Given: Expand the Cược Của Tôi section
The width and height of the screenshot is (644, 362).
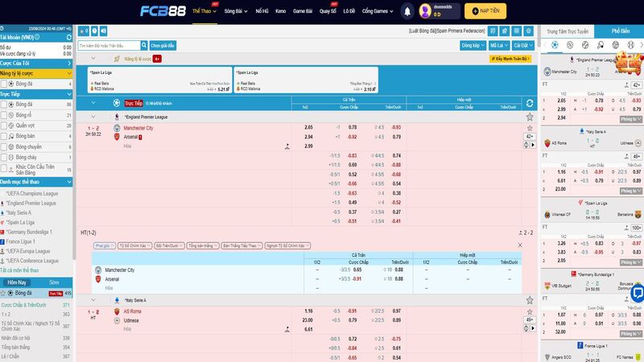Looking at the screenshot, I should click(36, 64).
